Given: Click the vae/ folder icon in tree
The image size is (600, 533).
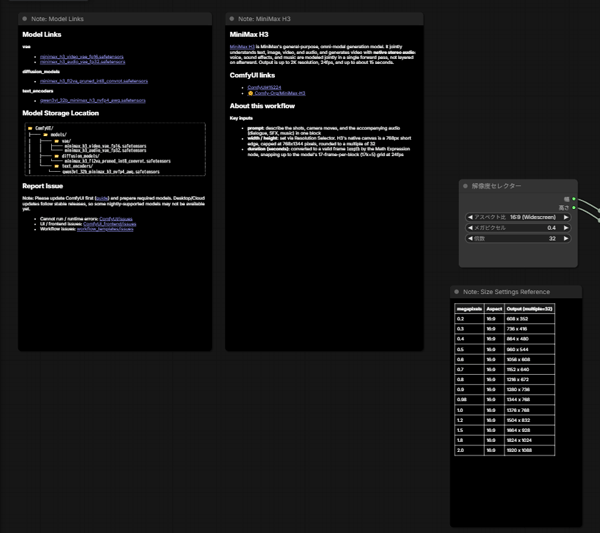Looking at the screenshot, I should coord(57,141).
